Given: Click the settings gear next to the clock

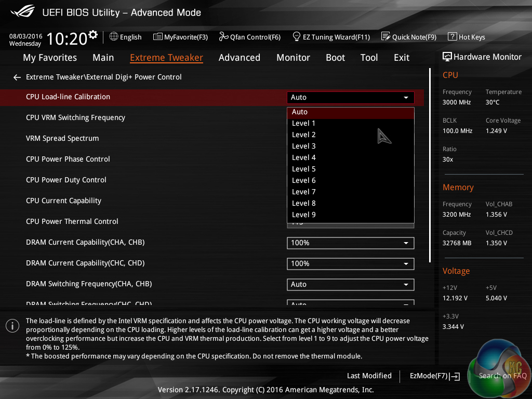Looking at the screenshot, I should [93, 35].
